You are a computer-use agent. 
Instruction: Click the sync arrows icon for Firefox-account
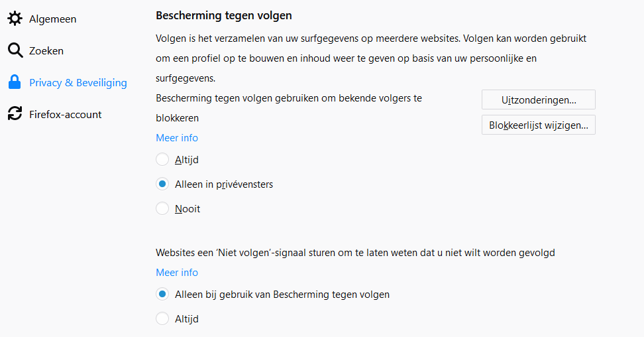(15, 114)
